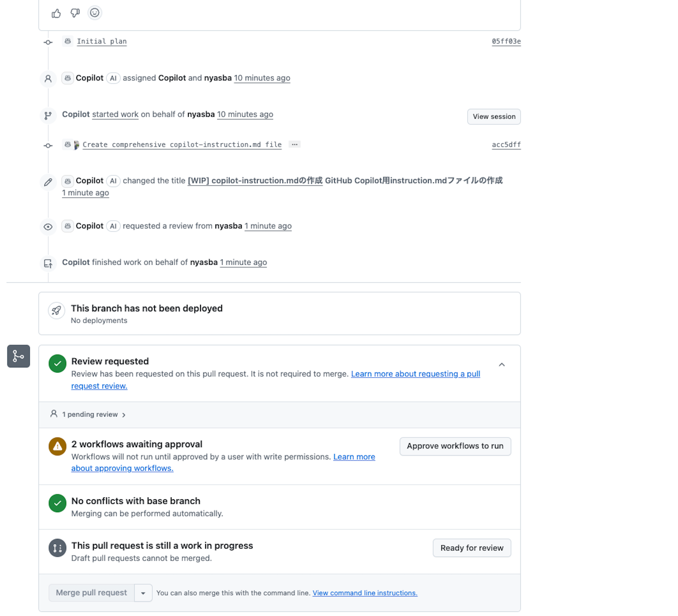Viewport: 678px width, 616px height.
Task: Click the merge graph icon in the left margin
Action: click(x=18, y=356)
